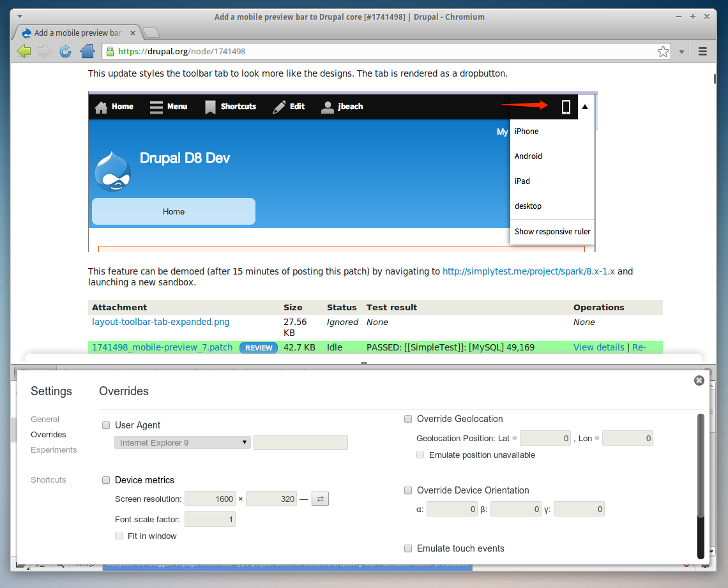This screenshot has width=728, height=588.
Task: Go back with the green back arrow
Action: 23,51
